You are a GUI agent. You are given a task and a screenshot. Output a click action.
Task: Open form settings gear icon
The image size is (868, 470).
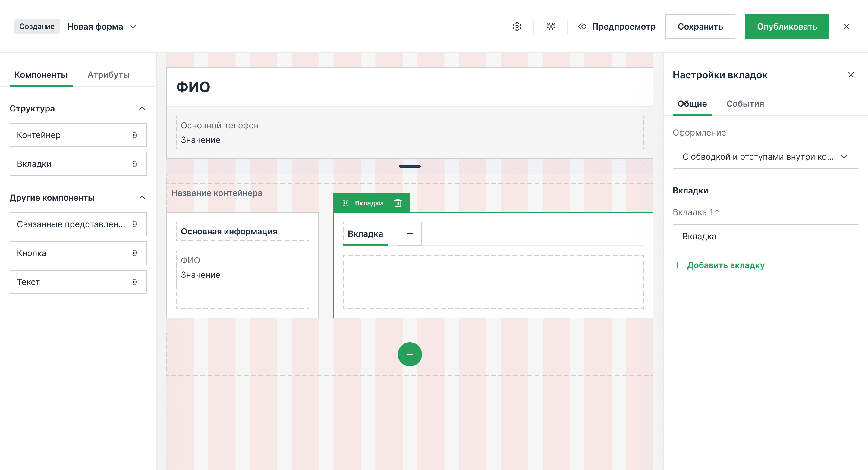point(517,26)
